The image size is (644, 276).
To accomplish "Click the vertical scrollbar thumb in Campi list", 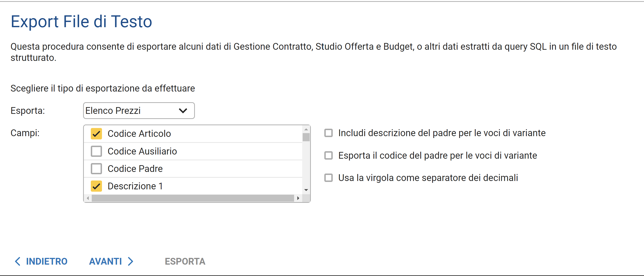I will click(306, 137).
